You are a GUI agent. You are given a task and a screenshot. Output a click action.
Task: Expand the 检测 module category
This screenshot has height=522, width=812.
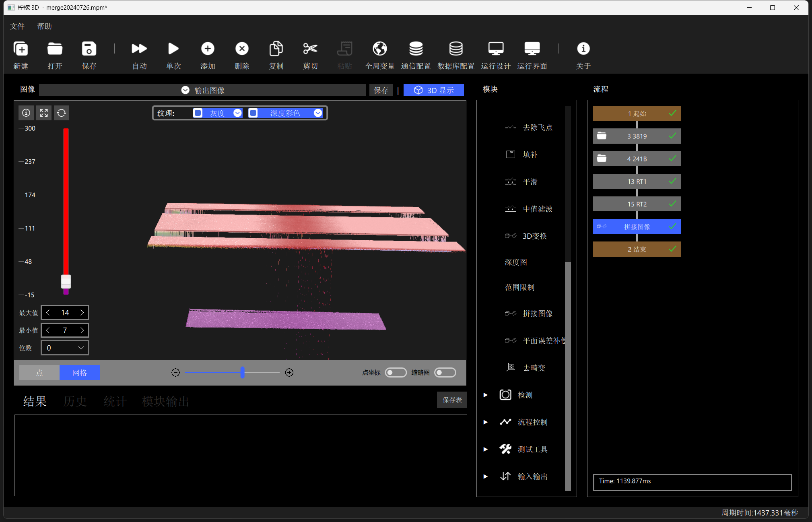486,395
